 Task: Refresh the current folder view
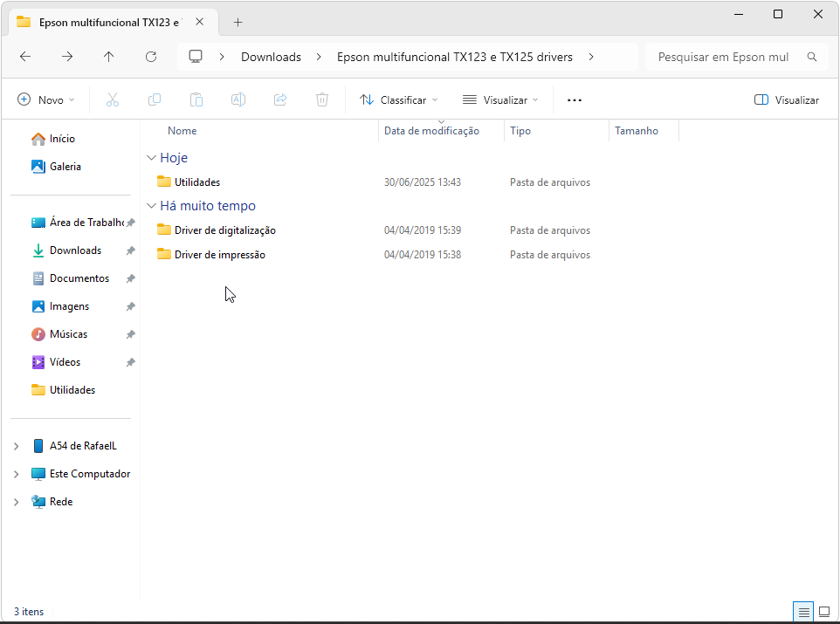151,57
